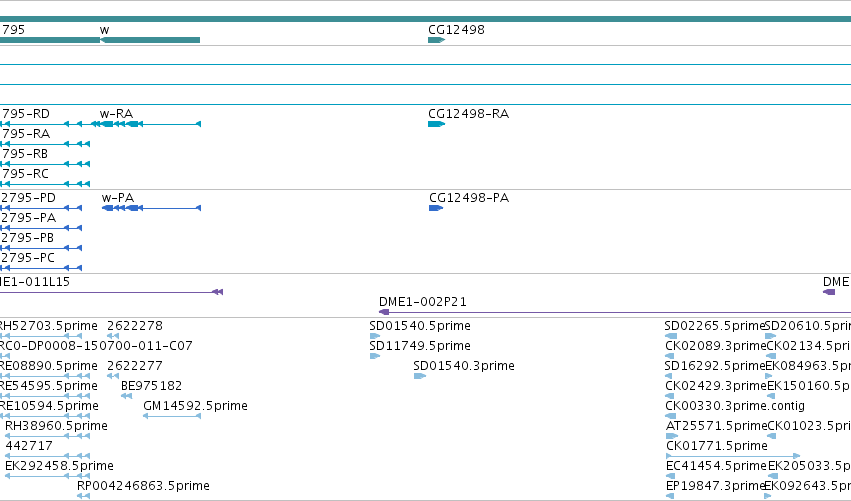Viewport: 851px width, 501px height.
Task: Select the w gene bar
Action: click(150, 40)
